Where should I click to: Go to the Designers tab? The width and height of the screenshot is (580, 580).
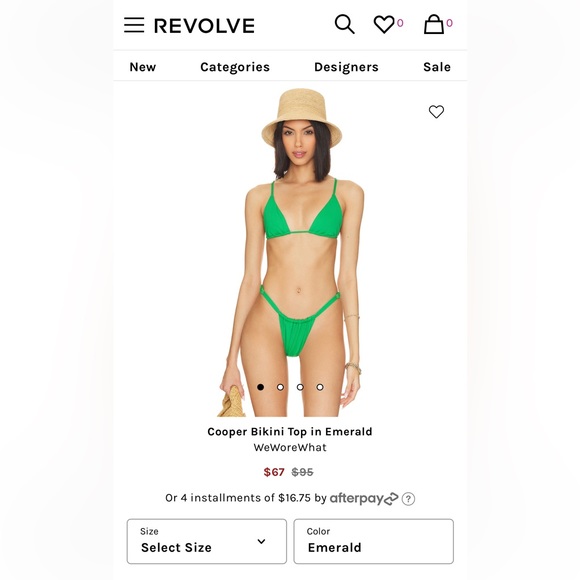[x=346, y=67]
